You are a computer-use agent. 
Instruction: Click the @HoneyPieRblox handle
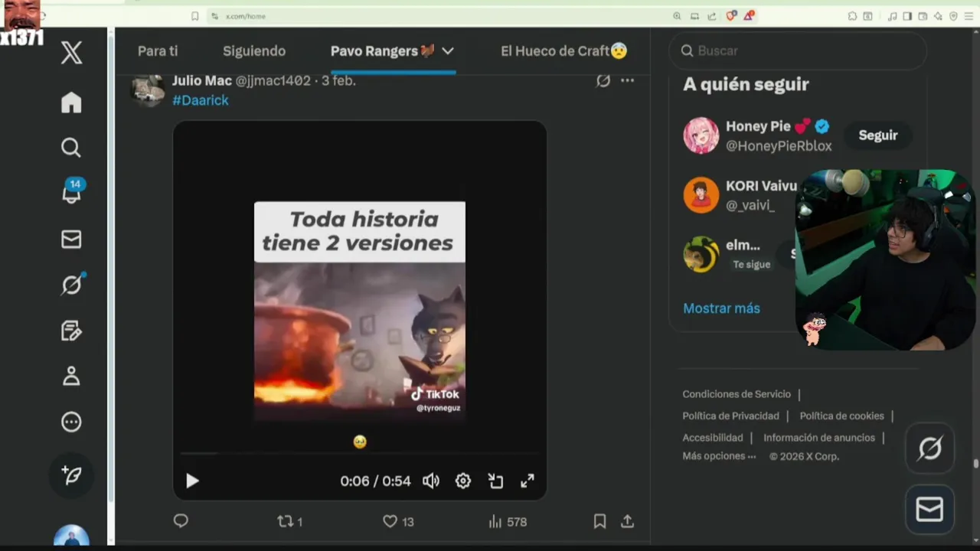[779, 146]
